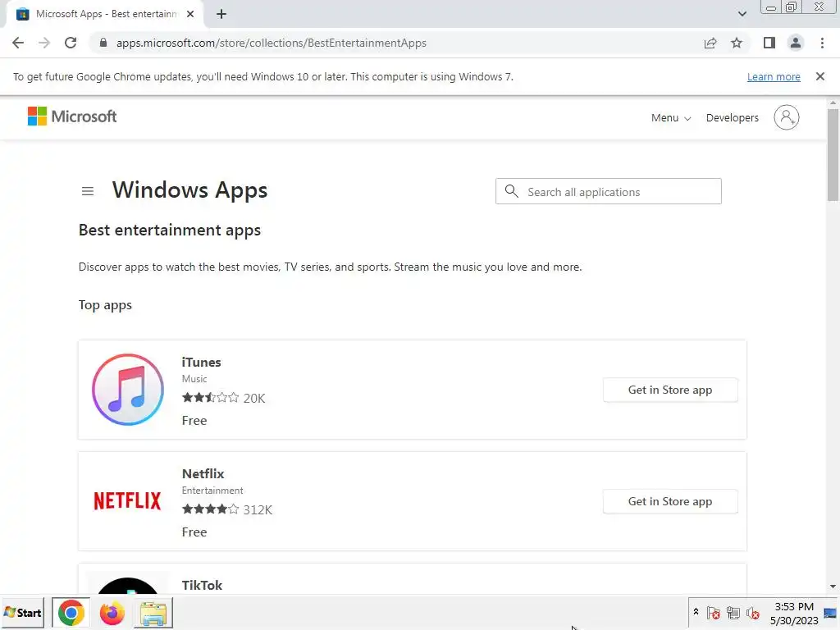Viewport: 840px width, 630px height.
Task: Click the scrollbar down arrow
Action: pos(833,587)
